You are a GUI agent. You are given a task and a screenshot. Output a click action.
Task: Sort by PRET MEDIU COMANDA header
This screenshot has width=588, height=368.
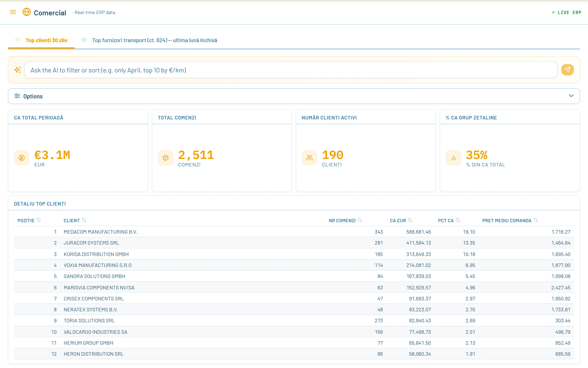pos(507,220)
